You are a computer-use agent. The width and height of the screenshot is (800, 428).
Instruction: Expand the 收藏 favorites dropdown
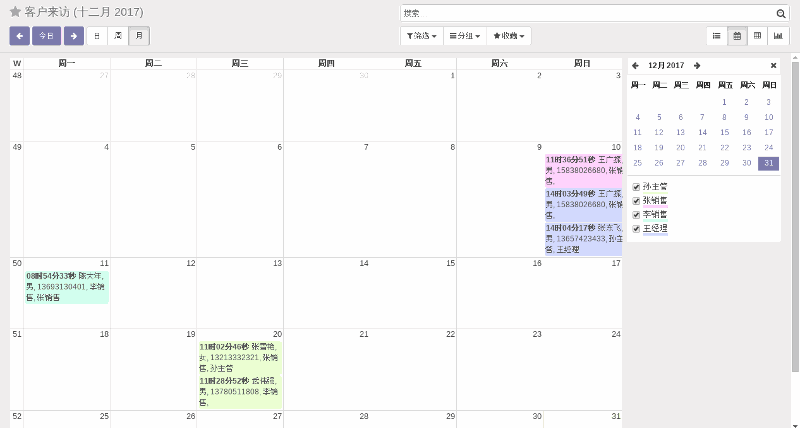[x=510, y=36]
